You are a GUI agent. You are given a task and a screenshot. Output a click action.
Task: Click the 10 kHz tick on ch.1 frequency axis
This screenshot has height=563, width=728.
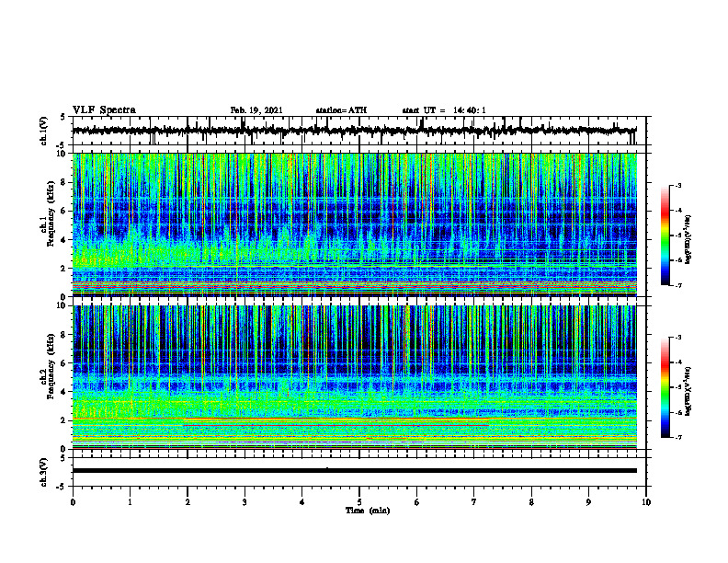point(63,154)
